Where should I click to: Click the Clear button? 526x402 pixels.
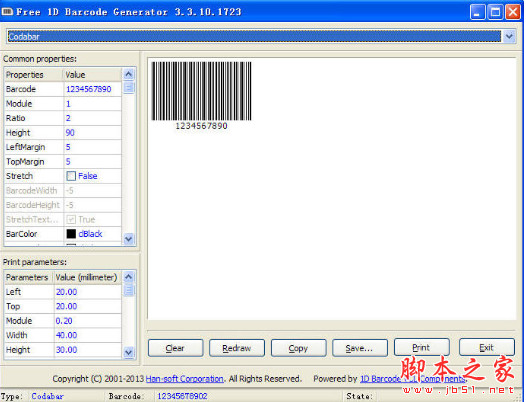click(x=175, y=348)
